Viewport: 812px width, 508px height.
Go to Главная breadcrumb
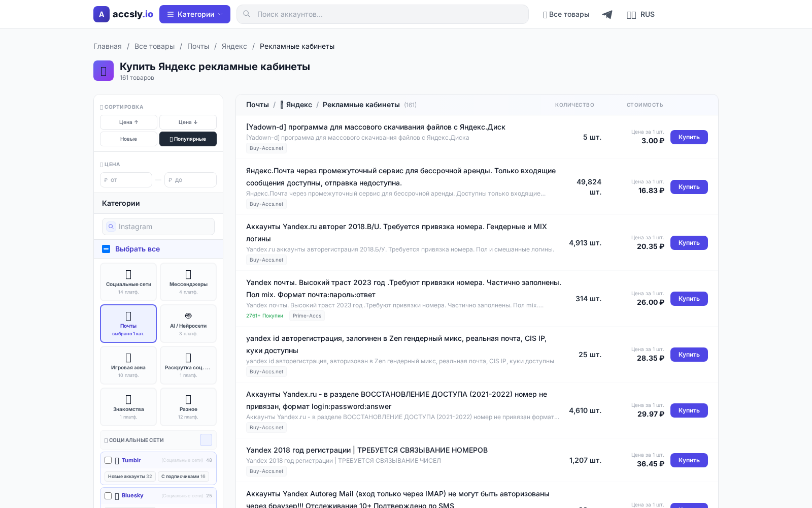point(108,46)
